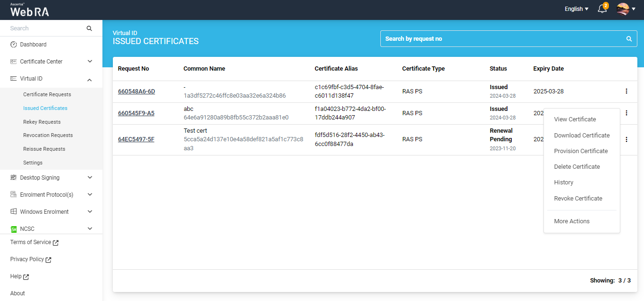Click the notification bell icon

[602, 9]
